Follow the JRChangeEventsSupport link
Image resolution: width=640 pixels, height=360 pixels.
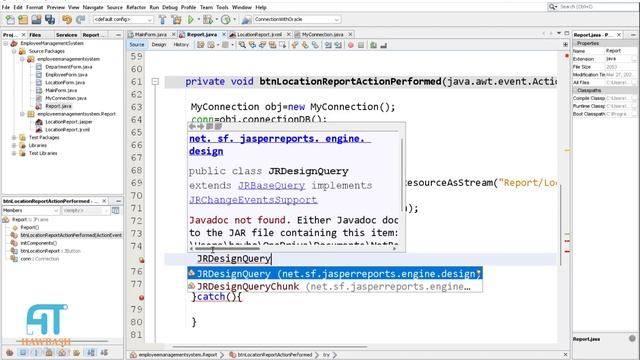[253, 200]
